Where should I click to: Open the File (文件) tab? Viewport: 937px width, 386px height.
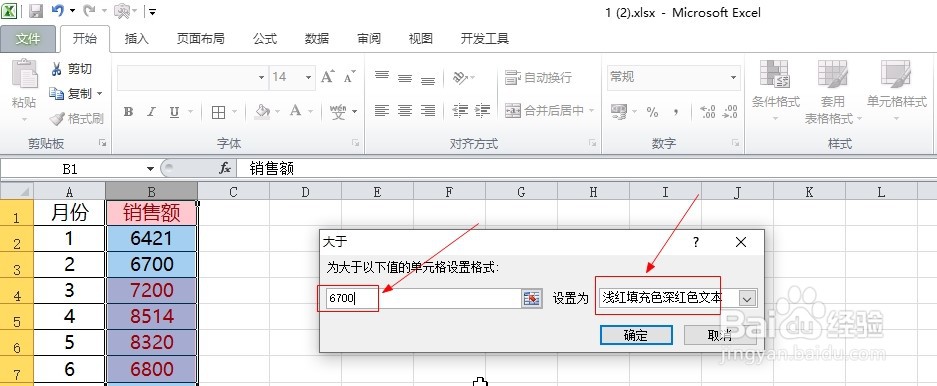[x=28, y=39]
